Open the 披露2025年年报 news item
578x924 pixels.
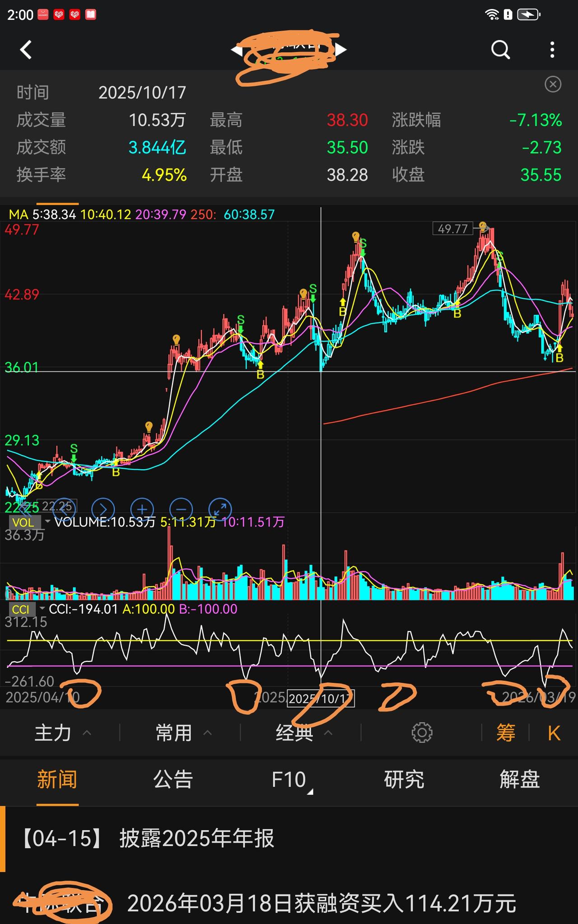[x=289, y=838]
